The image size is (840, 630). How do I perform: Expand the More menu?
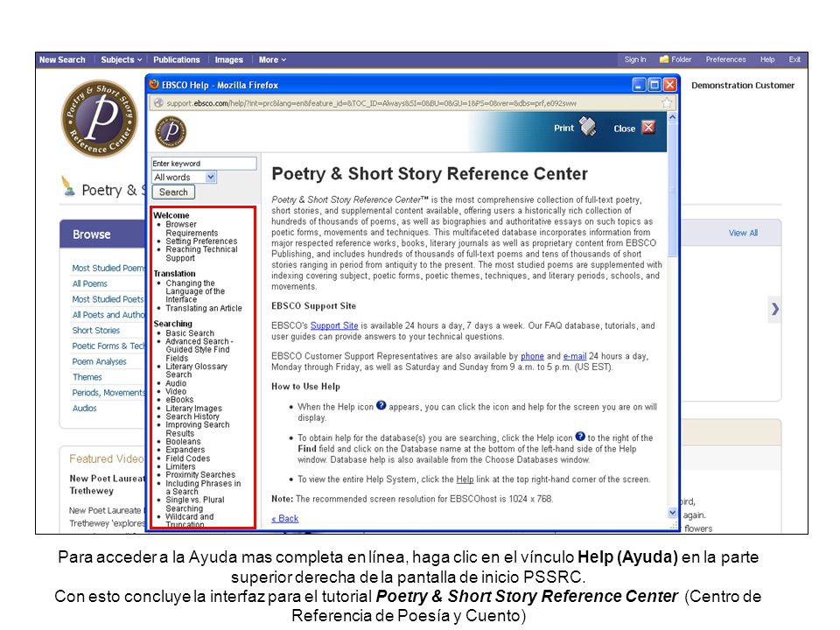coord(272,60)
